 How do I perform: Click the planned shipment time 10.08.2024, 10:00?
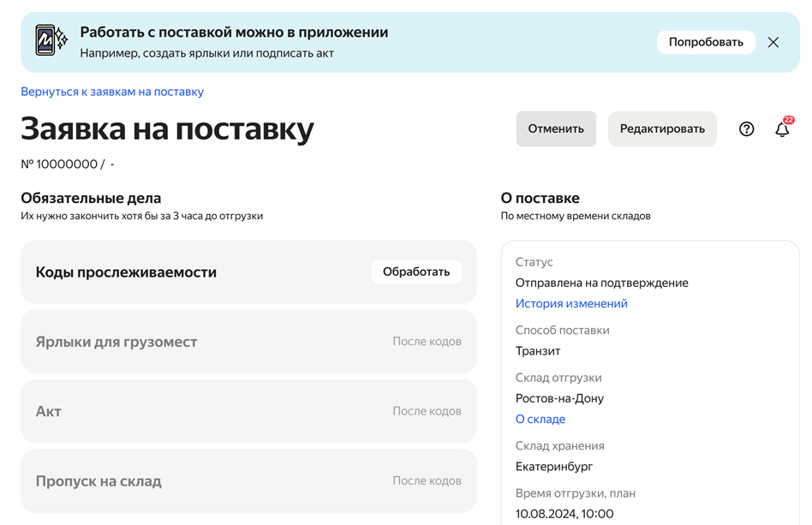564,514
